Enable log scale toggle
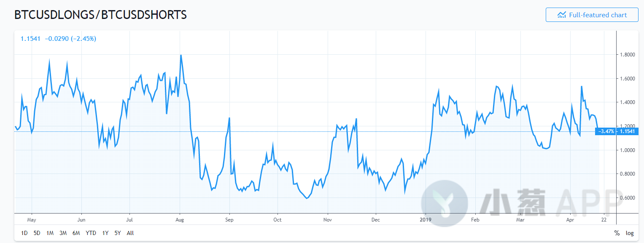Screen dimensions: 644x243 (629, 233)
